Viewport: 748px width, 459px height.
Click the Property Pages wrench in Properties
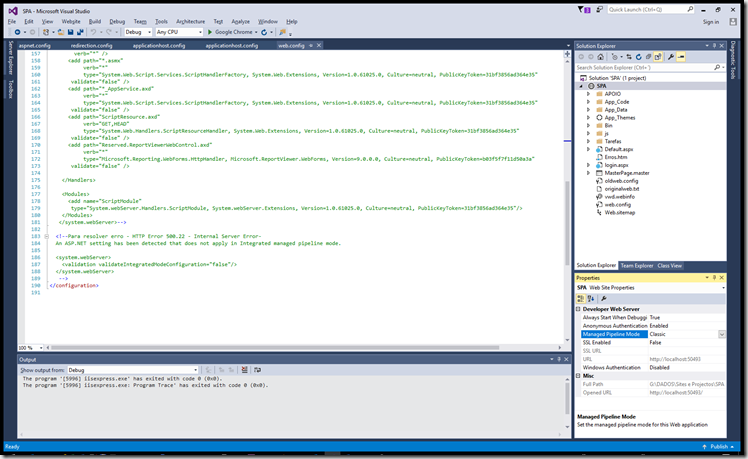coord(603,299)
